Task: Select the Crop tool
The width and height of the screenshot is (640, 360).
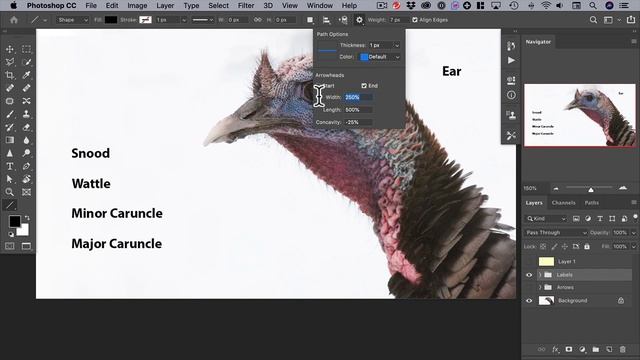Action: pos(10,75)
